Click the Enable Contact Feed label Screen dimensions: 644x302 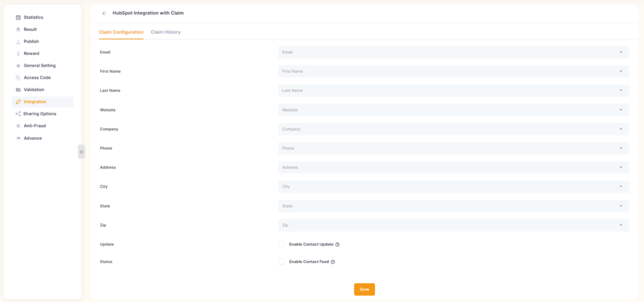coord(309,262)
